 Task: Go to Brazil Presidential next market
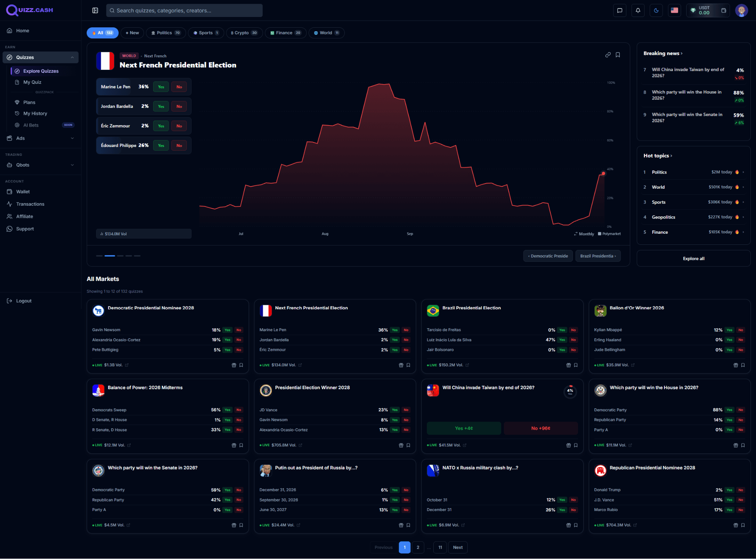598,256
